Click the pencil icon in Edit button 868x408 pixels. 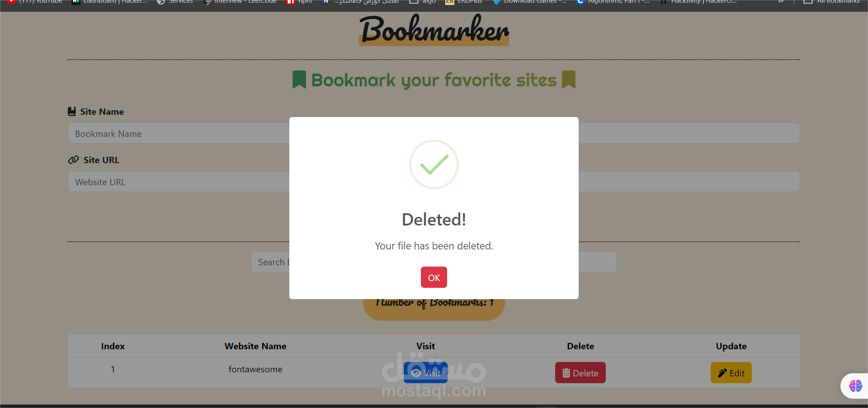(722, 373)
